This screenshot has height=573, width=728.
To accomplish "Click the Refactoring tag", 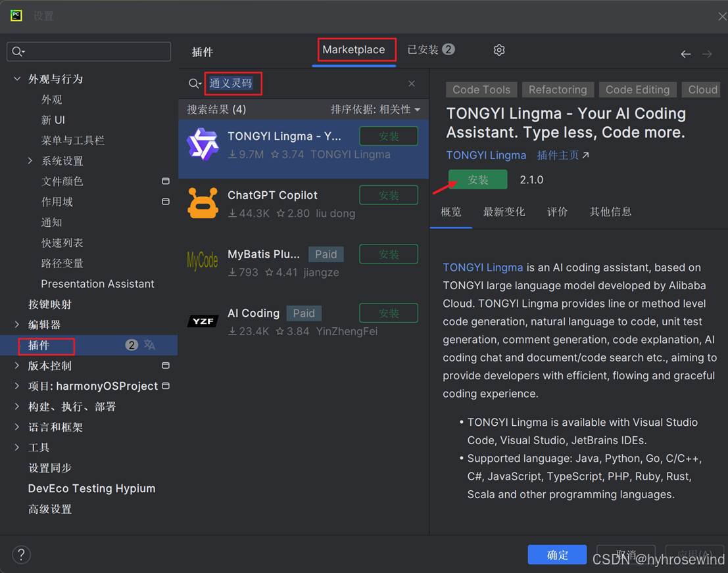I will pos(558,89).
